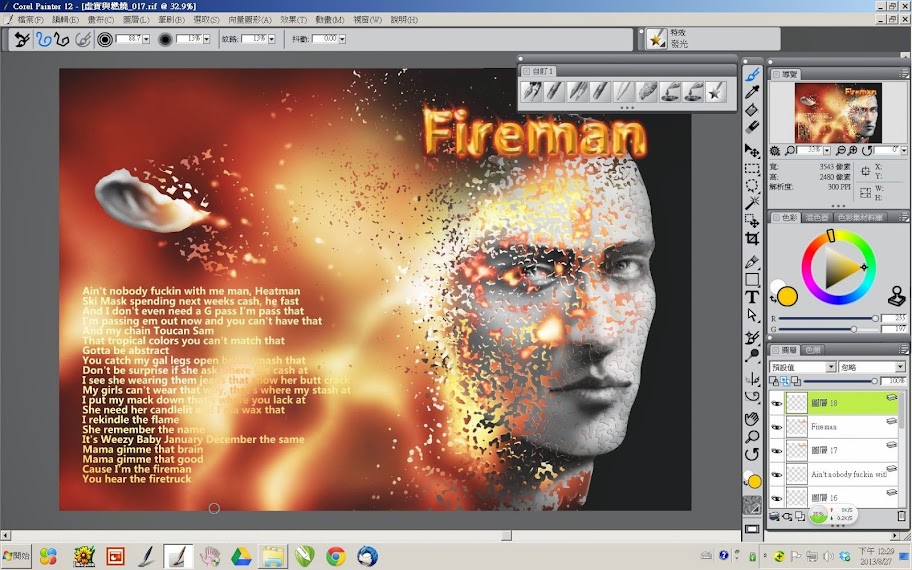Select the Rectangular Selection tool
This screenshot has height=570, width=912.
click(x=752, y=169)
